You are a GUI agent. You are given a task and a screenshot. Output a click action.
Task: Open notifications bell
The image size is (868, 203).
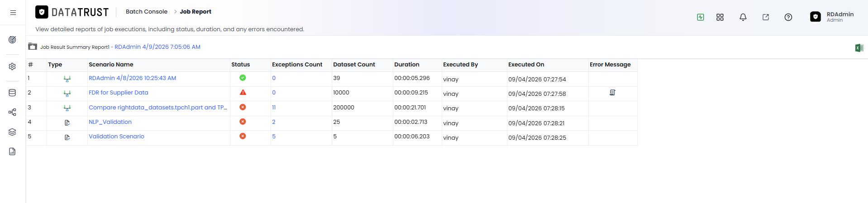point(743,17)
